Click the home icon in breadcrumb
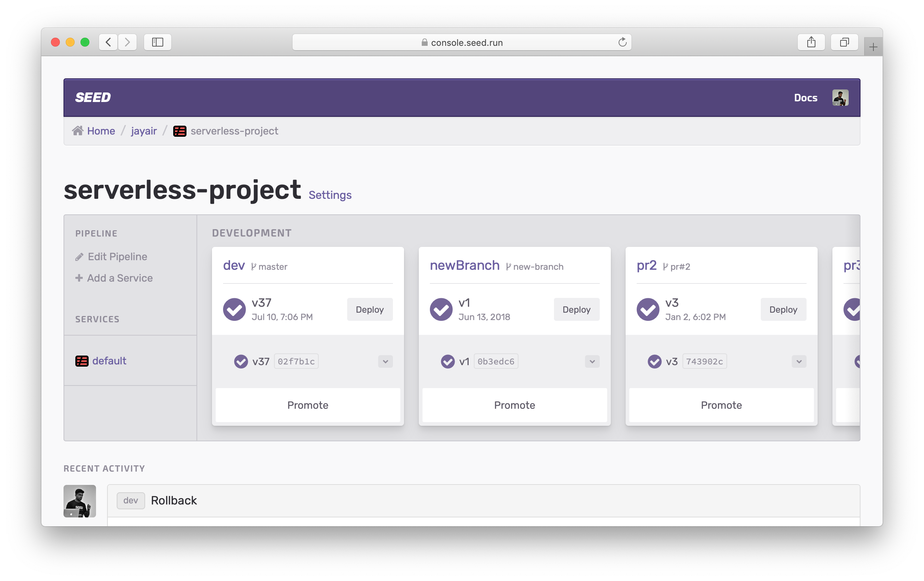 coord(78,131)
